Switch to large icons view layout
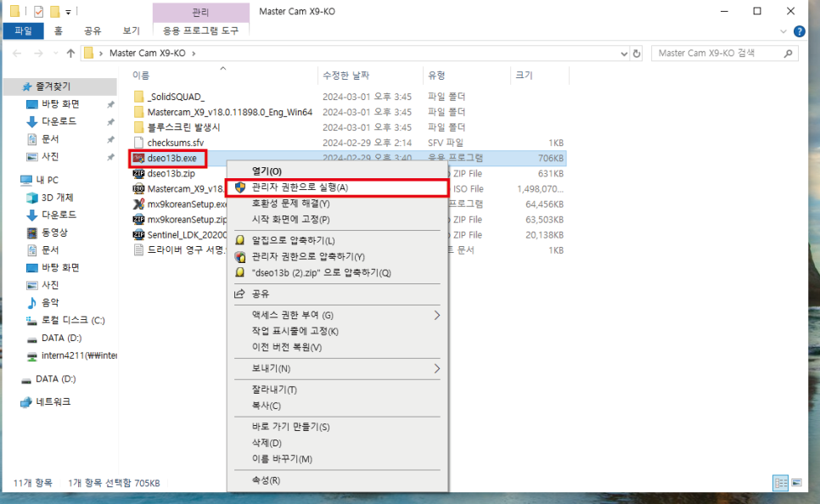This screenshot has width=820, height=504. [x=796, y=483]
